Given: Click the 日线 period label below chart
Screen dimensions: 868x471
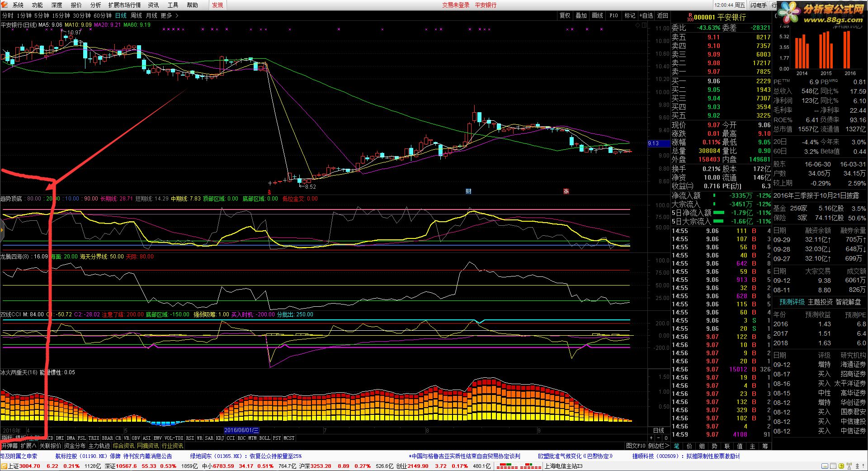Looking at the screenshot, I should (x=659, y=430).
